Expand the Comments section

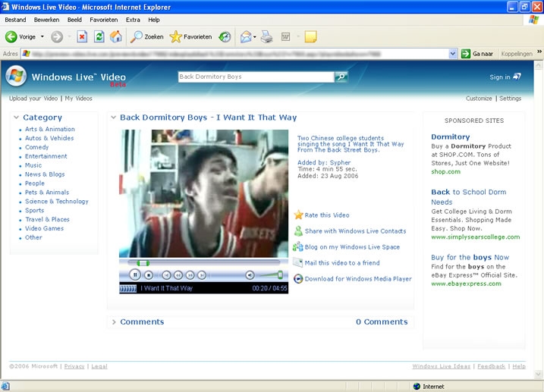tap(114, 322)
